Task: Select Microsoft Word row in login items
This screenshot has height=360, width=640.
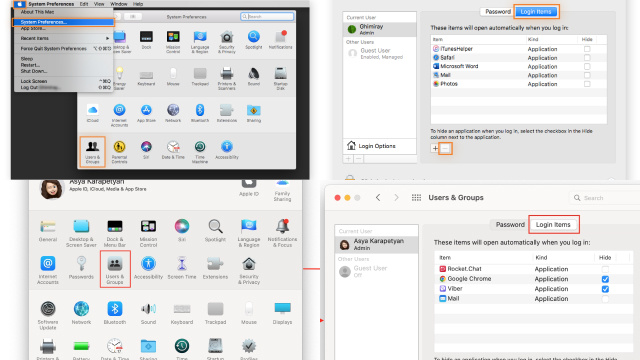Action: tap(518, 66)
